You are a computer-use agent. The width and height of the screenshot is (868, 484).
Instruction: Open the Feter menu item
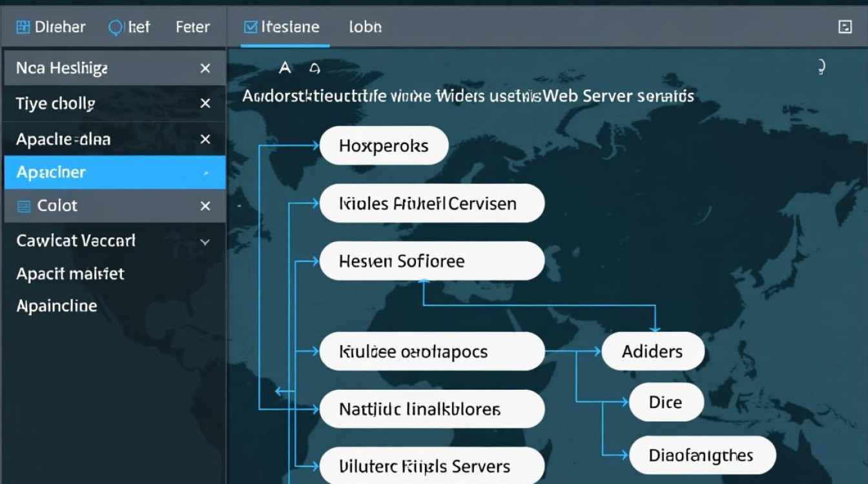coord(192,27)
